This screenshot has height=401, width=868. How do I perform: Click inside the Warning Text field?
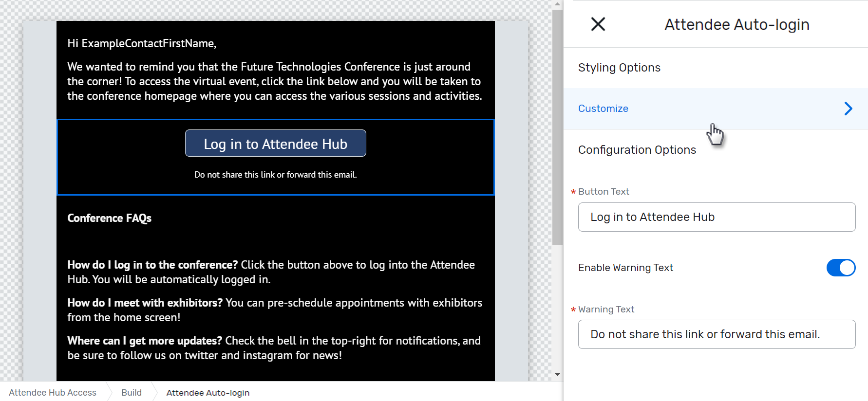716,334
